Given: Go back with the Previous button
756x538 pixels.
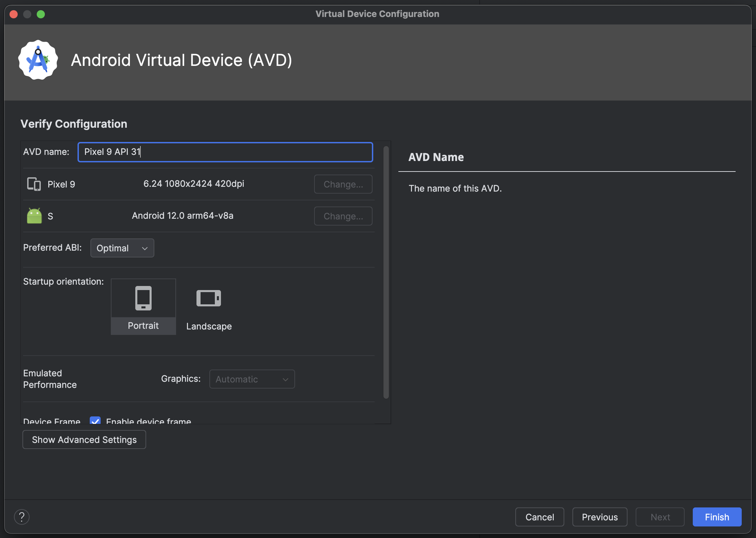Looking at the screenshot, I should 600,517.
